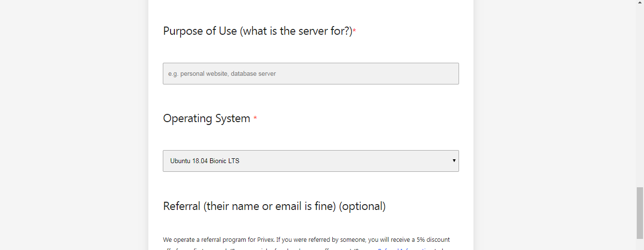Click the Purpose of Use text field
Viewport: 644px width, 250px height.
[311, 73]
